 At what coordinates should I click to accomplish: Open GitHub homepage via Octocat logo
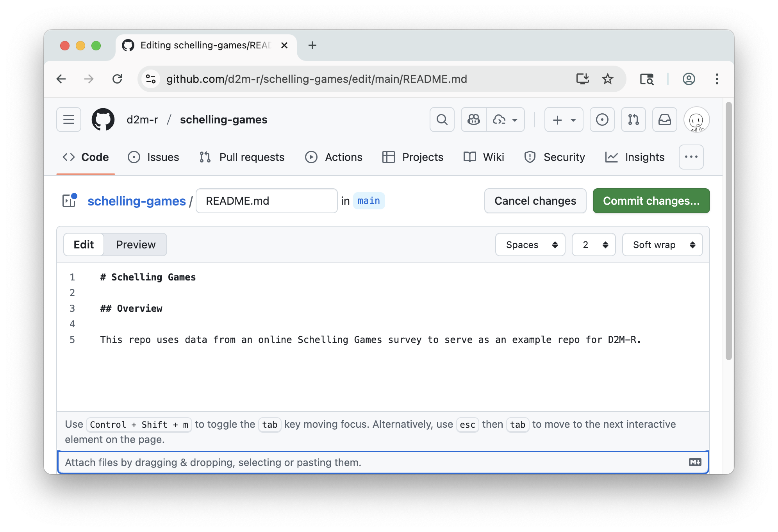click(103, 120)
